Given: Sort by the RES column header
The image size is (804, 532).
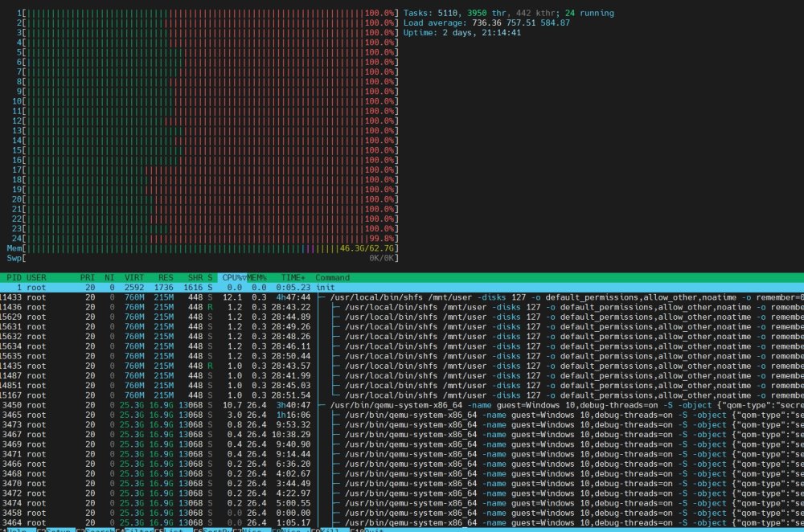Looking at the screenshot, I should tap(166, 278).
